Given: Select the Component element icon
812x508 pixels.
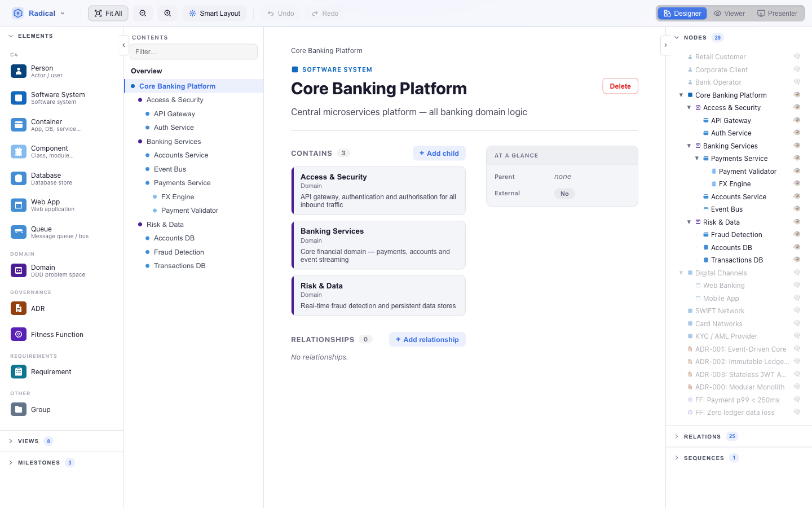Looking at the screenshot, I should click(19, 151).
